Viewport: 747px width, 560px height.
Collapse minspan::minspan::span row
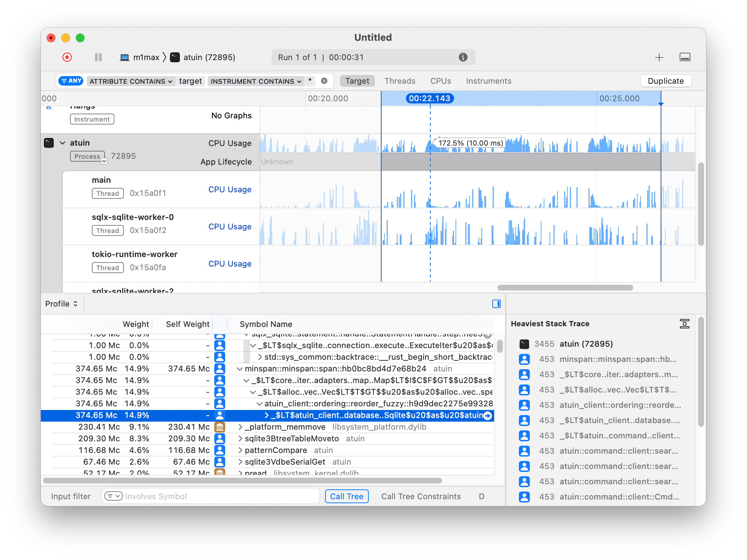tap(240, 369)
